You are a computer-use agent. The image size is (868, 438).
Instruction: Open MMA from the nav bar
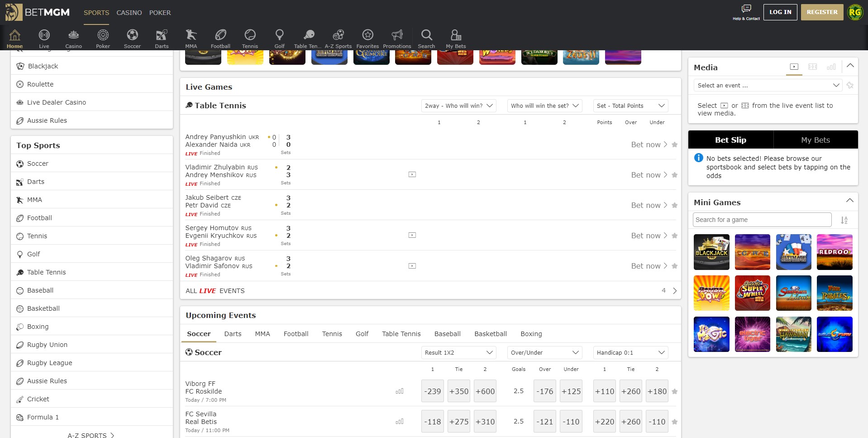pyautogui.click(x=191, y=38)
